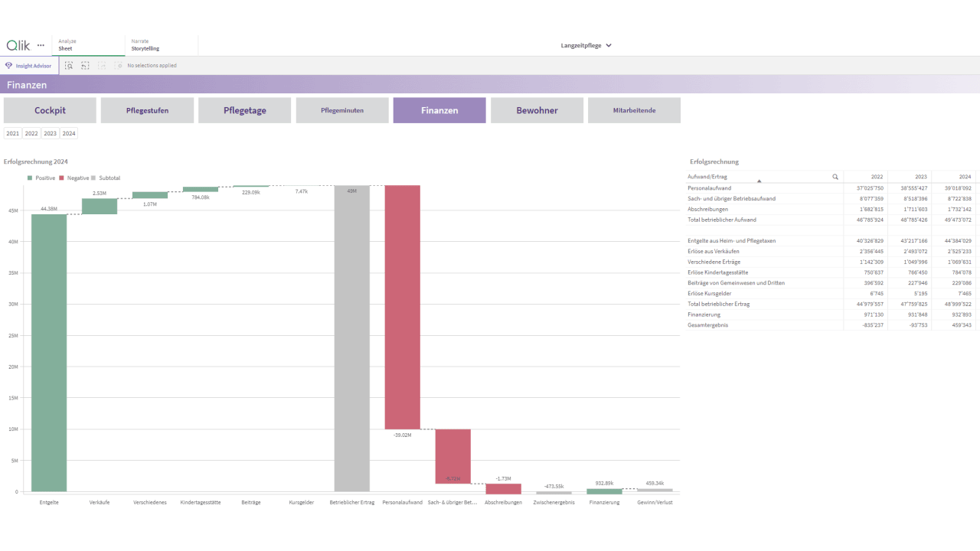Open the three-dot navigation menu
The height and width of the screenshot is (551, 980).
41,45
